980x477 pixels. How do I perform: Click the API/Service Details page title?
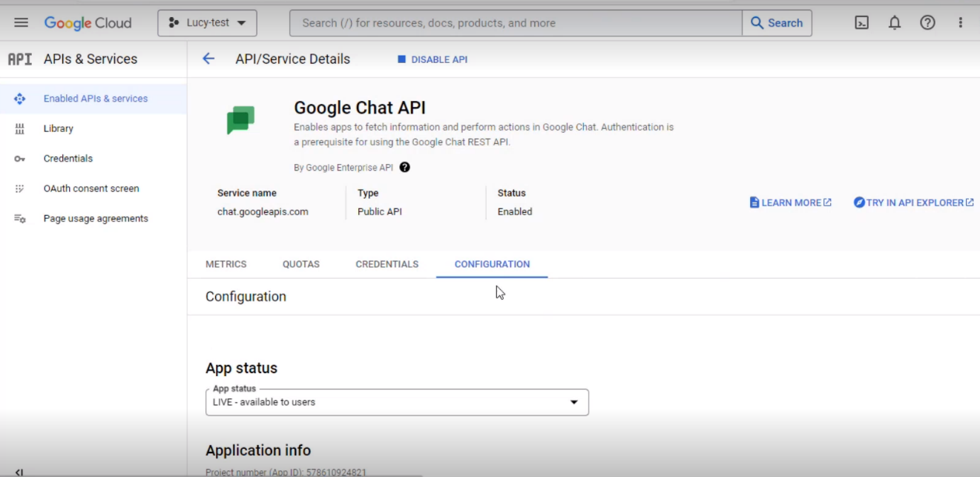click(292, 59)
